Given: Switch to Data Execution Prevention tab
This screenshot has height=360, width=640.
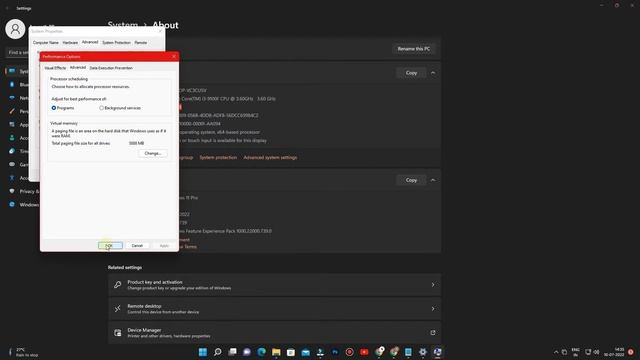Looking at the screenshot, I should click(x=111, y=68).
